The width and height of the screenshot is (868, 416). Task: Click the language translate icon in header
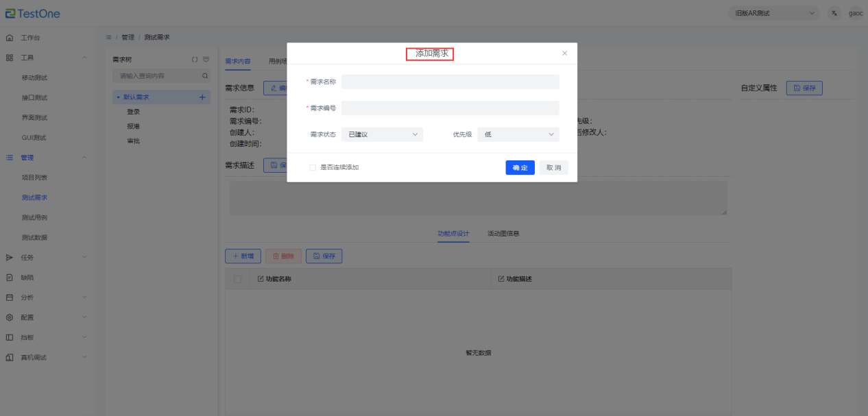pyautogui.click(x=834, y=13)
